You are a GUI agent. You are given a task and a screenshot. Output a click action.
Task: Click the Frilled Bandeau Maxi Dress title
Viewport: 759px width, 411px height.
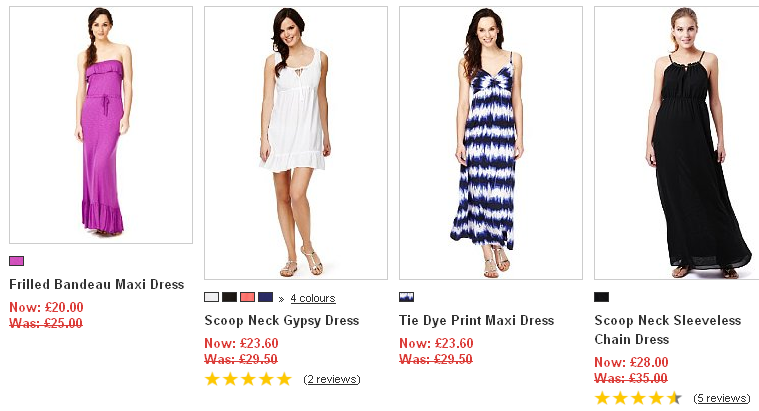pos(96,284)
